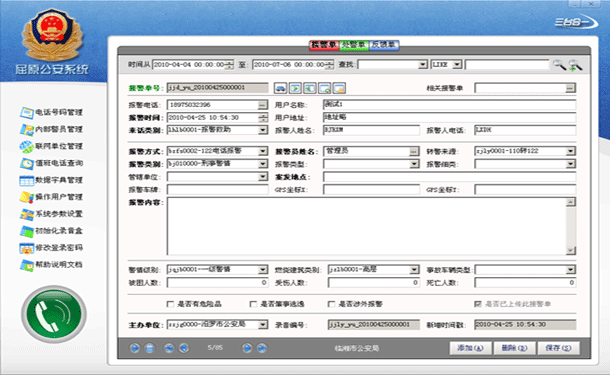The image size is (610, 375).
Task: Switch to the 反馈单 tab
Action: coord(384,45)
